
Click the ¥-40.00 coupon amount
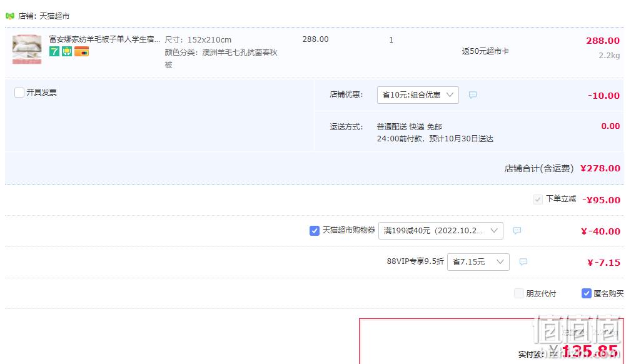tap(600, 231)
